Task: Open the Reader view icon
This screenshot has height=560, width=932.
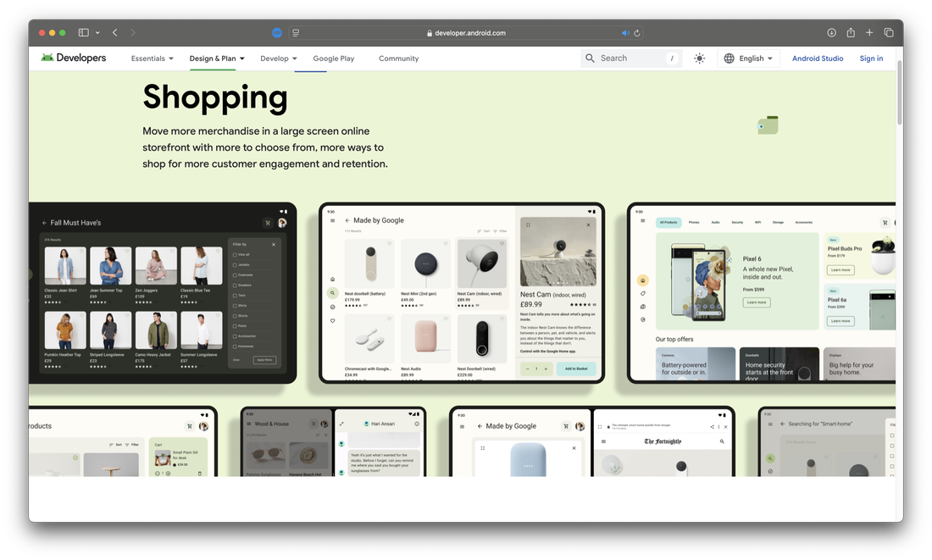Action: coord(296,33)
